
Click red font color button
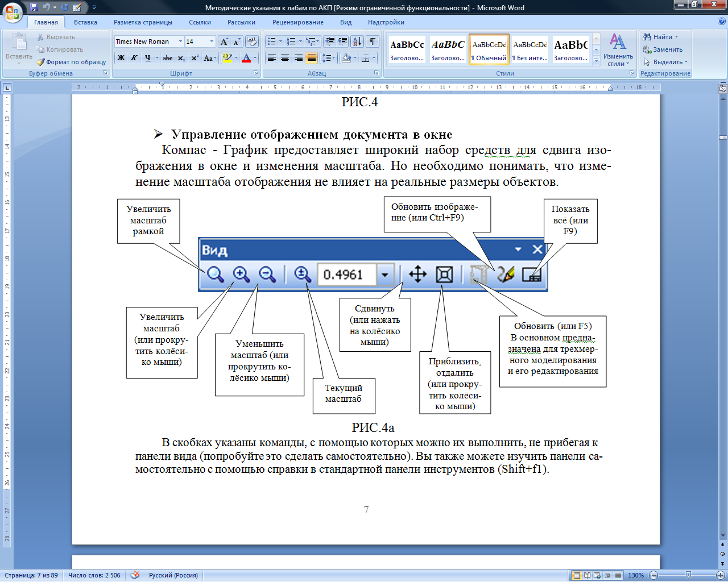[x=246, y=58]
